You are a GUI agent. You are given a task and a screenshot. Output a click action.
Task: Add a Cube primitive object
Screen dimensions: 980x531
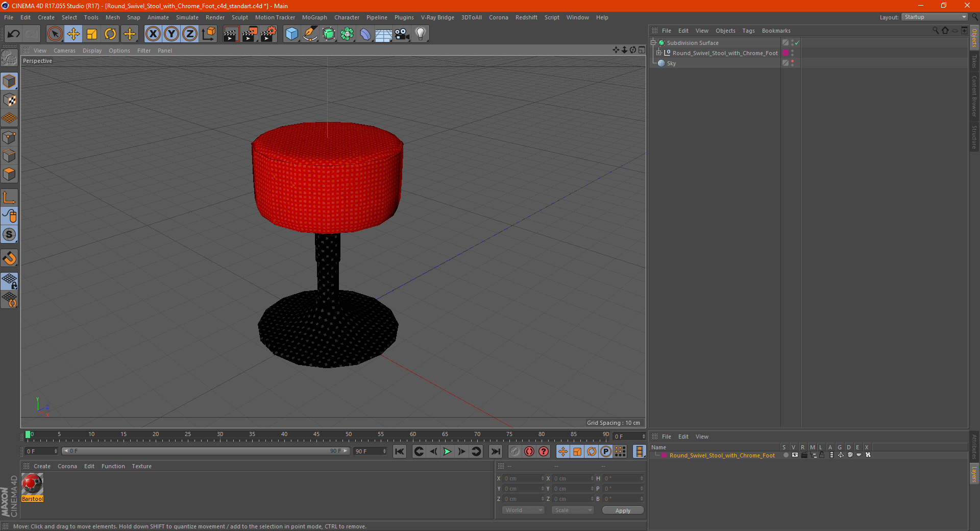click(291, 34)
